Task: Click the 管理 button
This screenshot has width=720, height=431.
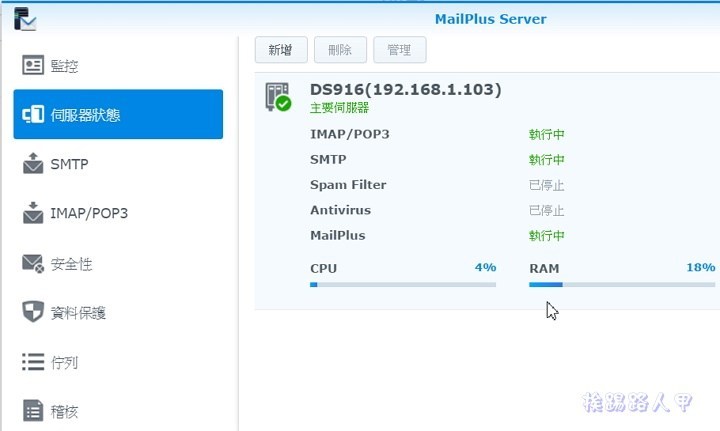Action: [x=399, y=50]
